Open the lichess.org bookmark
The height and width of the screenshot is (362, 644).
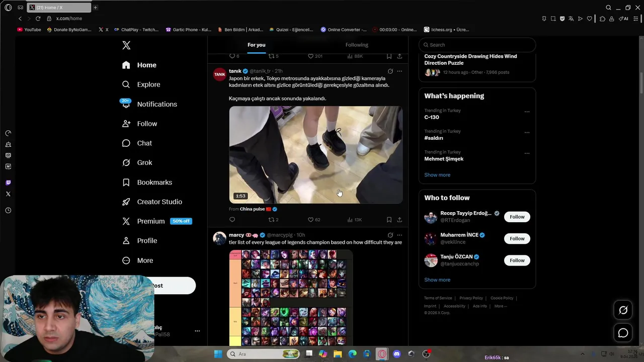[x=447, y=30]
